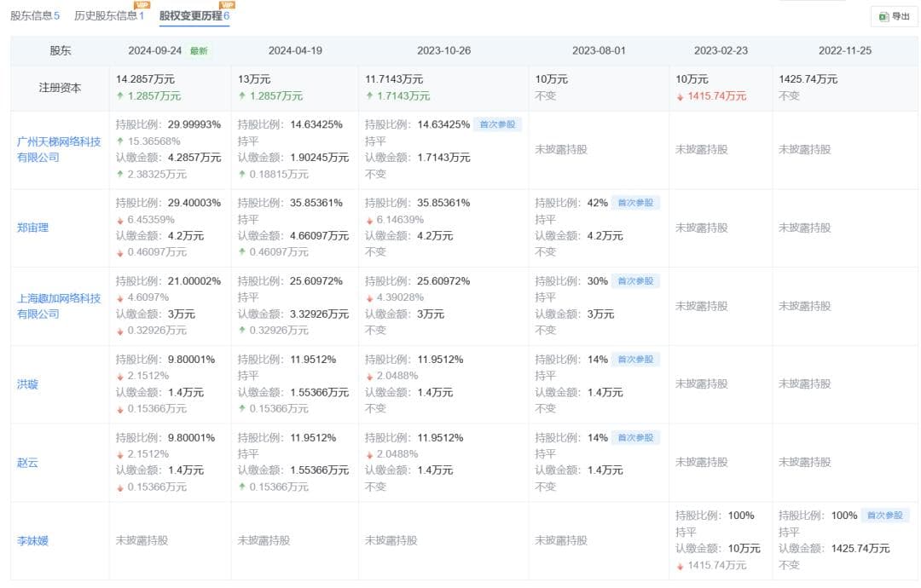
Task: Click on shareholder name 赵云
Action: [28, 463]
